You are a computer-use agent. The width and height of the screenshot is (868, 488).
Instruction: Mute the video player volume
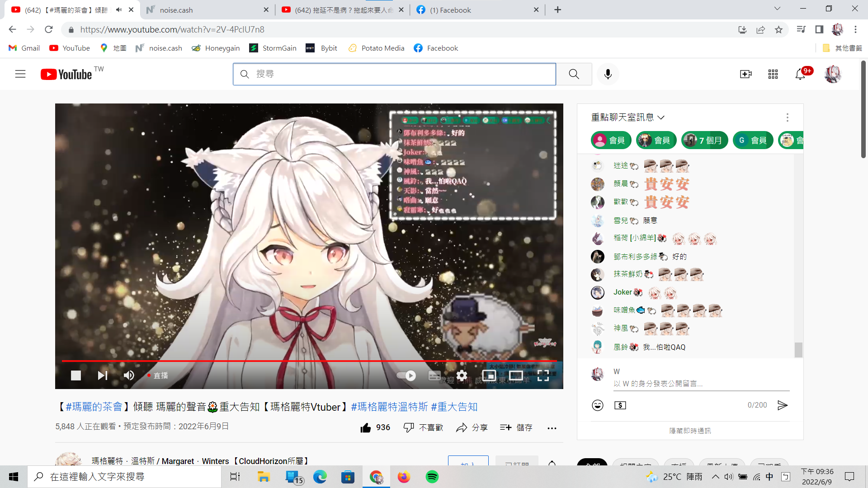pyautogui.click(x=129, y=375)
